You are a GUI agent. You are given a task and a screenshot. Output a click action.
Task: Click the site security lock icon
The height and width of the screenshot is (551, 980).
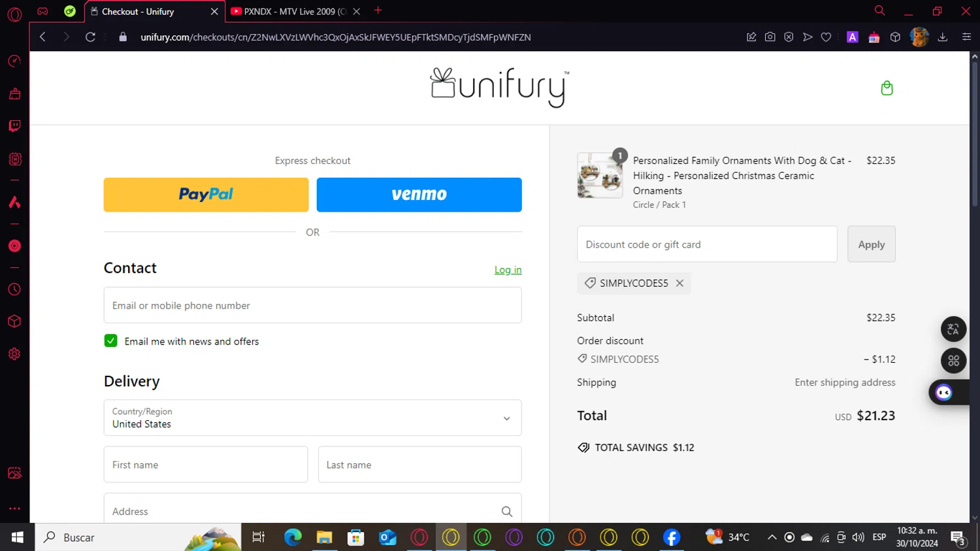pyautogui.click(x=123, y=37)
